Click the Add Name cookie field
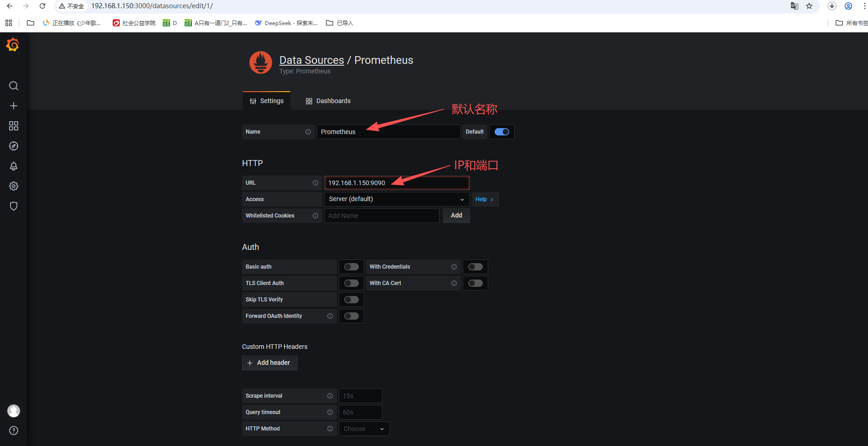Viewport: 868px width, 446px height. pos(382,216)
